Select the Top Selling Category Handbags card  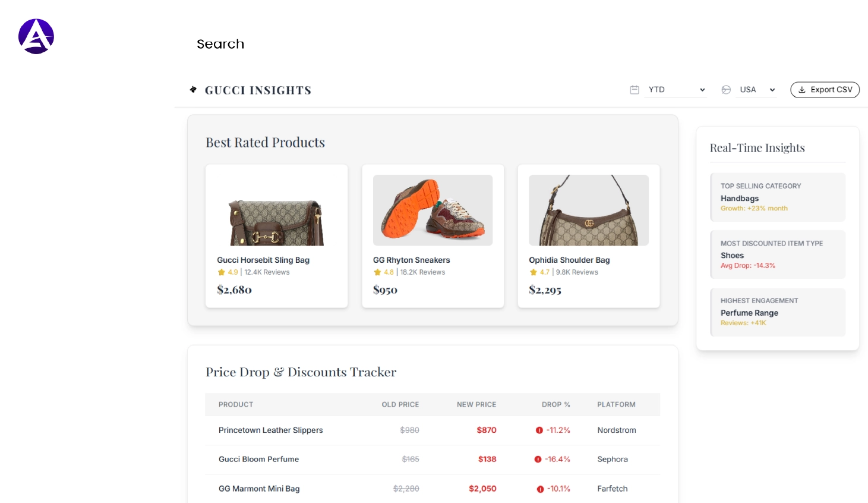point(778,197)
